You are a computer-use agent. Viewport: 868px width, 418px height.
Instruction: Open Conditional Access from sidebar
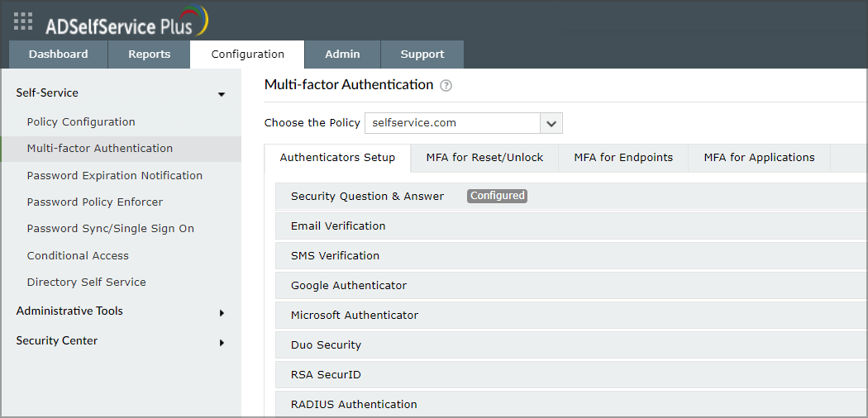pyautogui.click(x=78, y=256)
